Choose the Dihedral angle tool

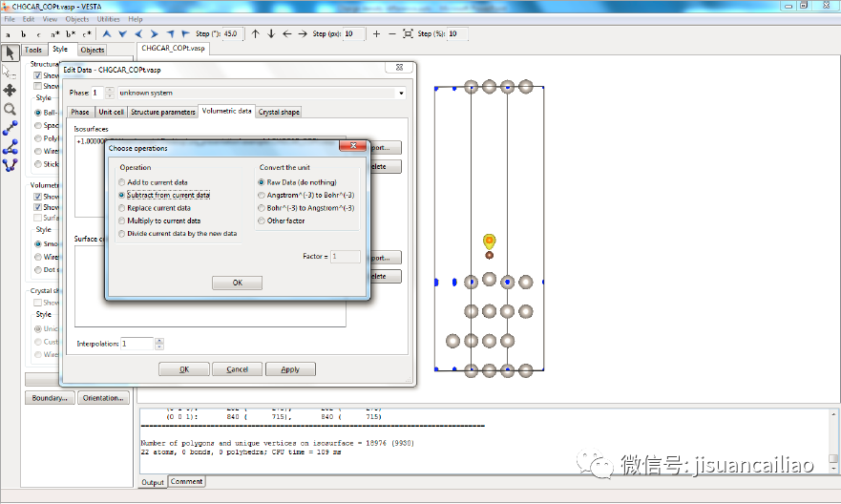[11, 165]
